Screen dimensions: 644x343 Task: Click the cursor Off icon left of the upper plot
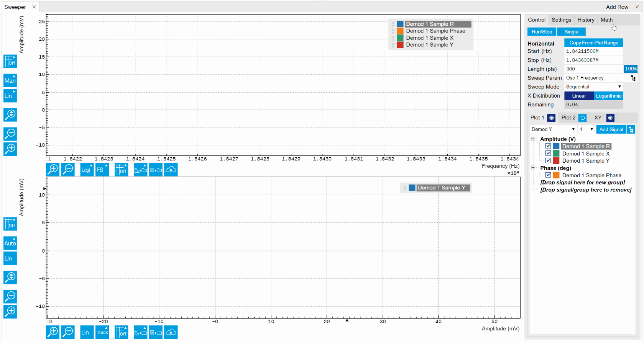coord(10,61)
